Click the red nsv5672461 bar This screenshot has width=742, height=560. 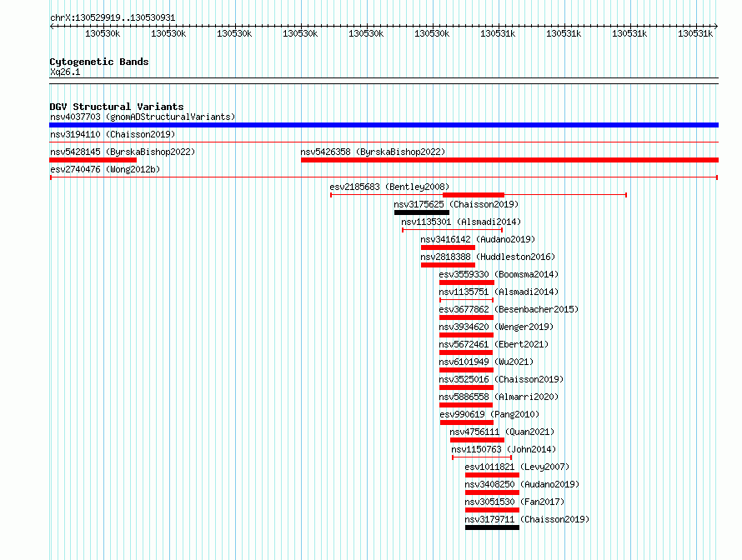[x=466, y=352]
